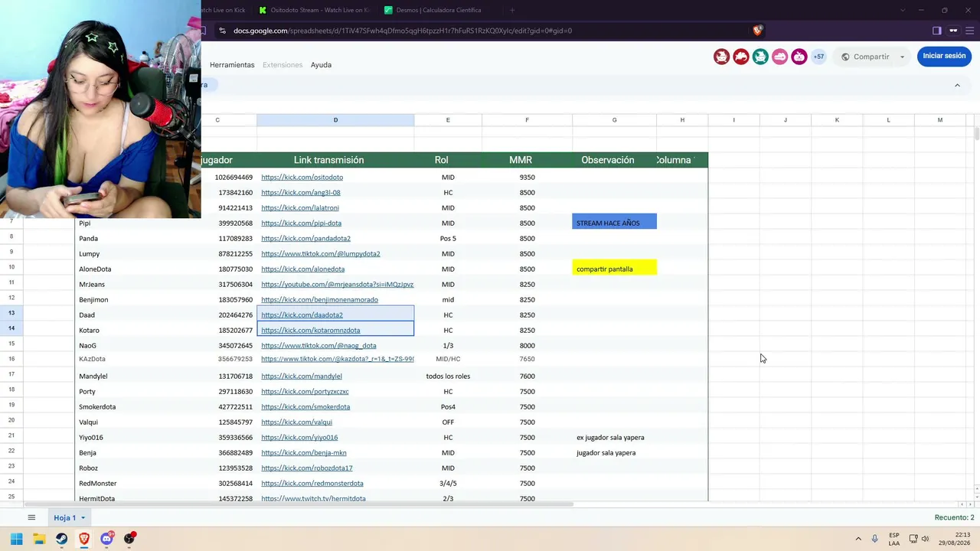Open a new browser tab
Screen dimensions: 980x551
[x=512, y=10]
